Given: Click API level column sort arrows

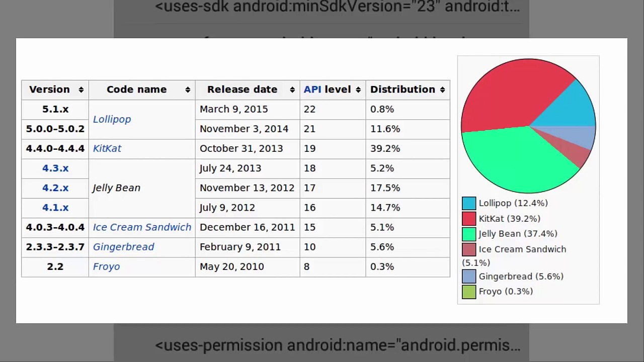Looking at the screenshot, I should pyautogui.click(x=358, y=89).
